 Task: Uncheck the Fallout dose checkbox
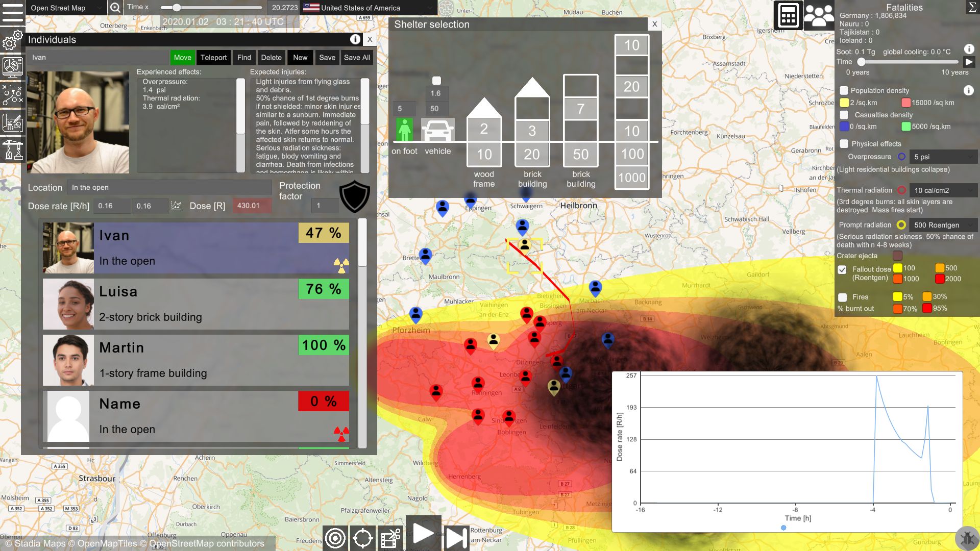pos(842,269)
